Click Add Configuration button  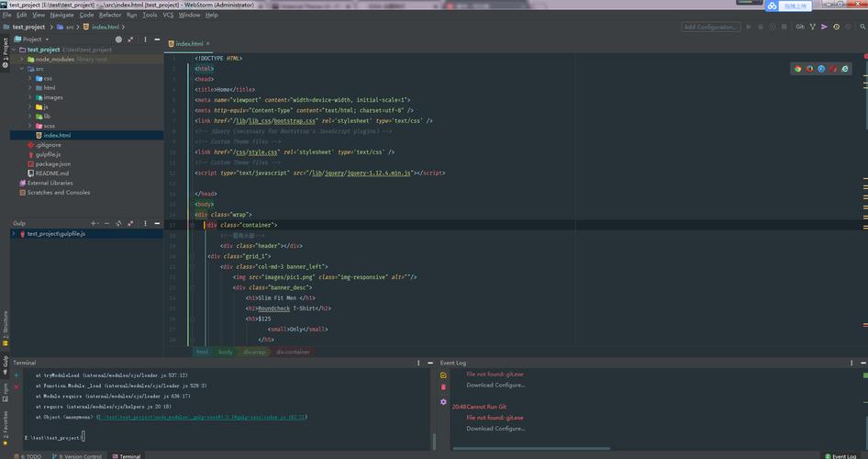point(711,27)
